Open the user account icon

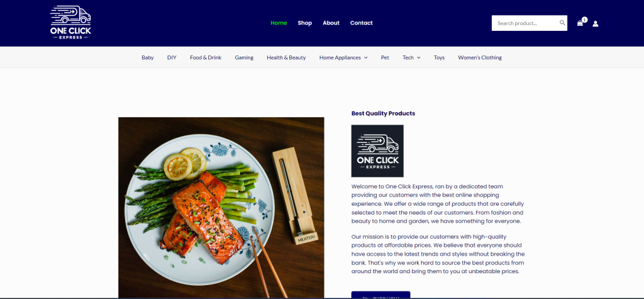pos(595,23)
